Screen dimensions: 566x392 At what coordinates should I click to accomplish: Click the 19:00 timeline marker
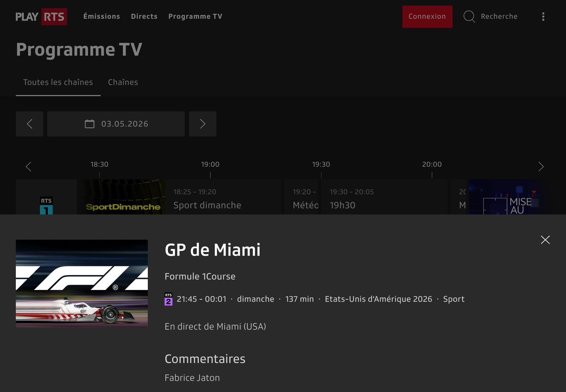tap(210, 164)
